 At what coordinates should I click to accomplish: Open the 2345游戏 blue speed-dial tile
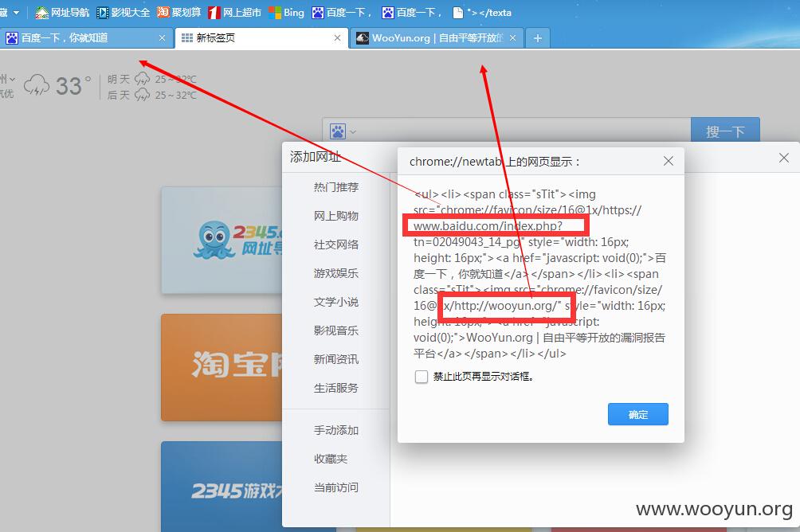pos(222,487)
